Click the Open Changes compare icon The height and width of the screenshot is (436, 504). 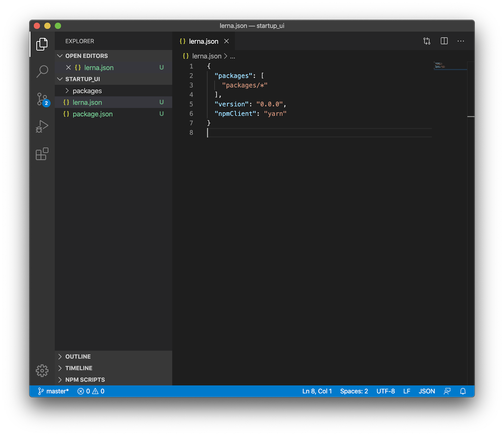427,41
